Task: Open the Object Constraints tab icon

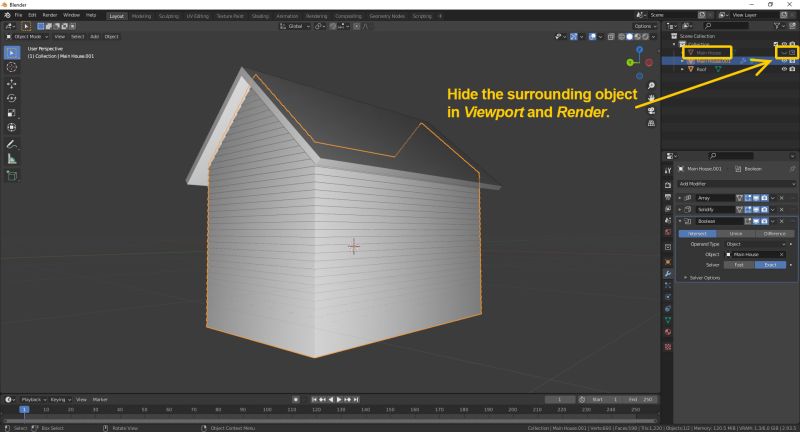Action: 668,309
